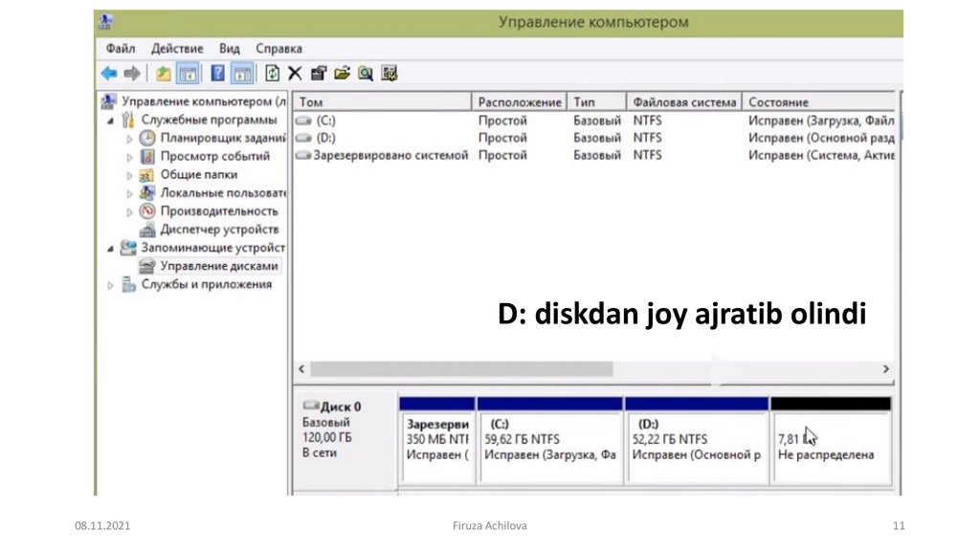Click the horizontal scrollbar right arrow
The width and height of the screenshot is (980, 551).
tap(885, 369)
